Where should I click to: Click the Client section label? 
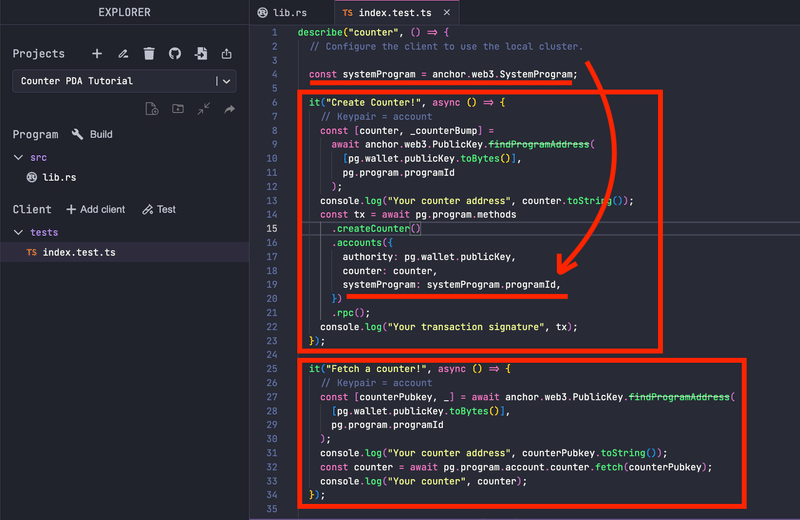pos(32,209)
